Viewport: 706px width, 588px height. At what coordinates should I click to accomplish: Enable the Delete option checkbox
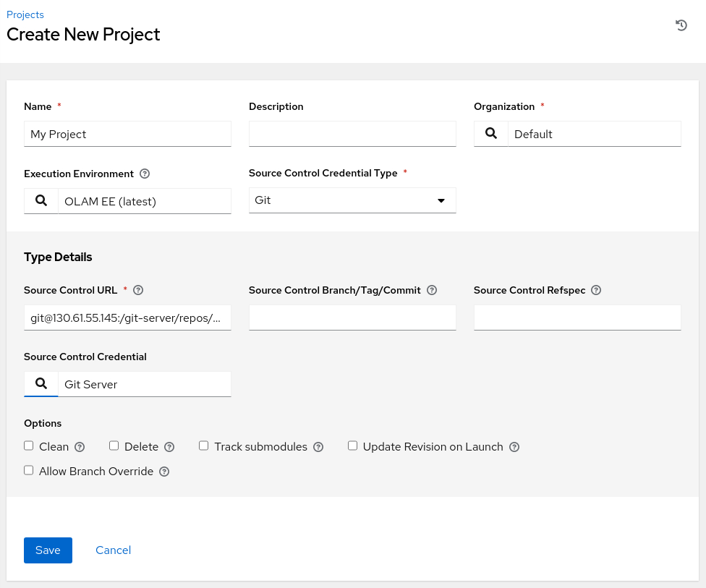114,446
